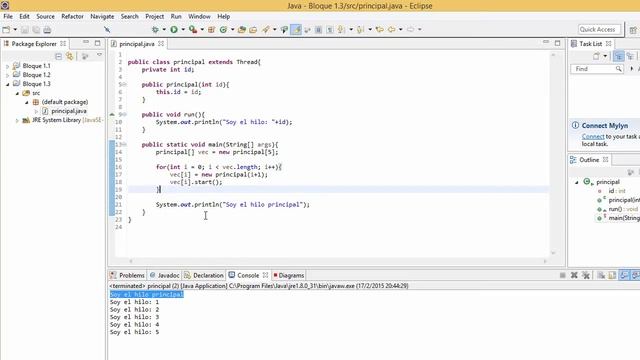
Task: Click the Print icon in toolbar
Action: pos(47,30)
